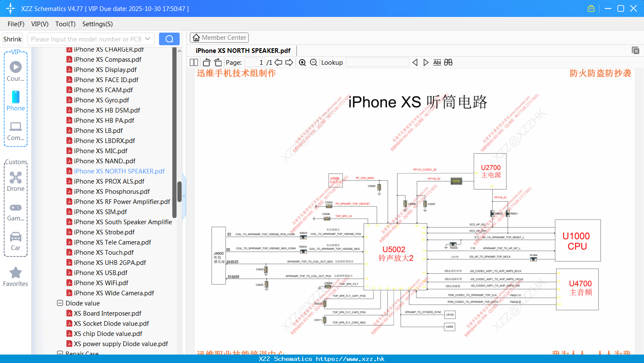Select the Phone category

[x=16, y=101]
